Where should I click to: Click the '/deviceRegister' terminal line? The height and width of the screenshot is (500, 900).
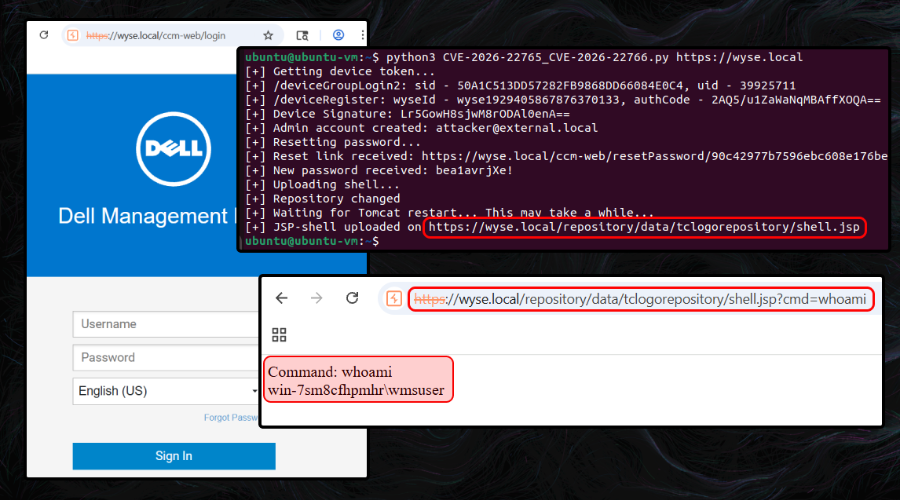(x=563, y=100)
